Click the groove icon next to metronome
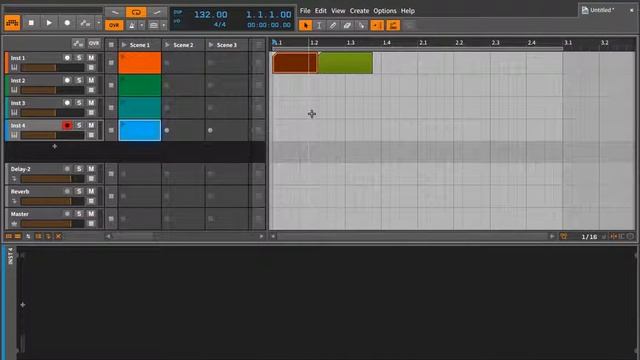The image size is (640, 360). coord(153,25)
